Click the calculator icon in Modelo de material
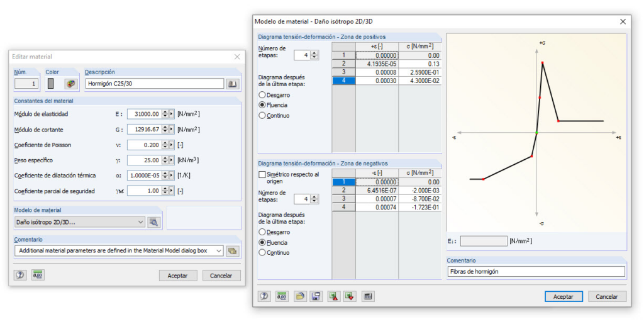 (368, 296)
